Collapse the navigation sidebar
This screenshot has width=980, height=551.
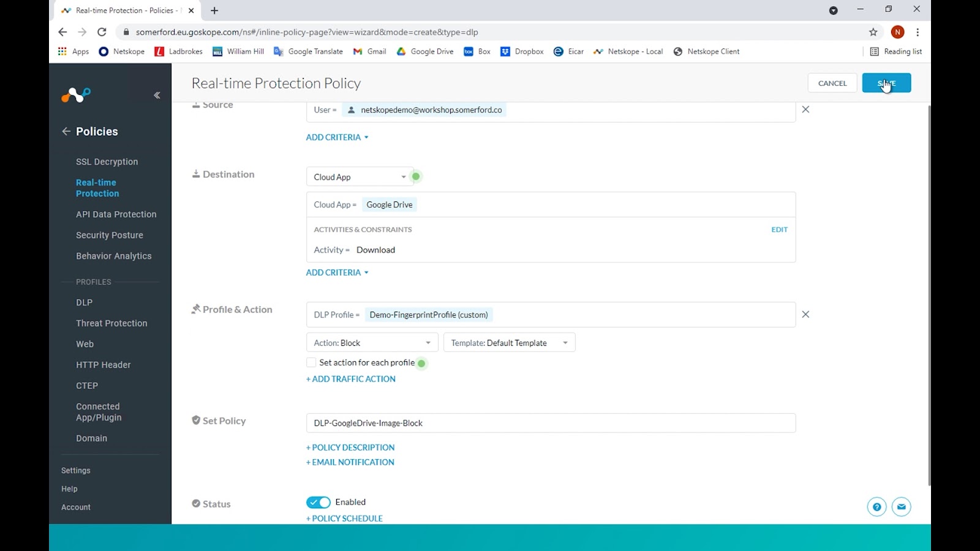157,95
